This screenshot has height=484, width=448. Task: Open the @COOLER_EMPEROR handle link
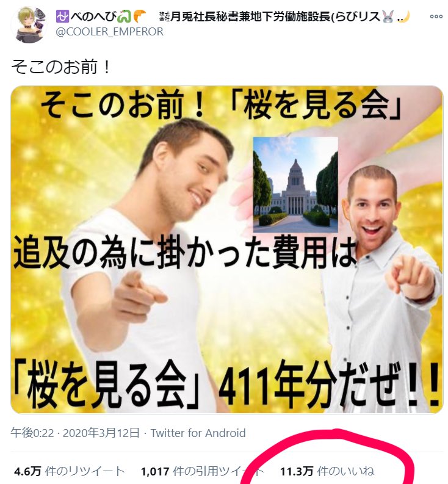point(110,32)
